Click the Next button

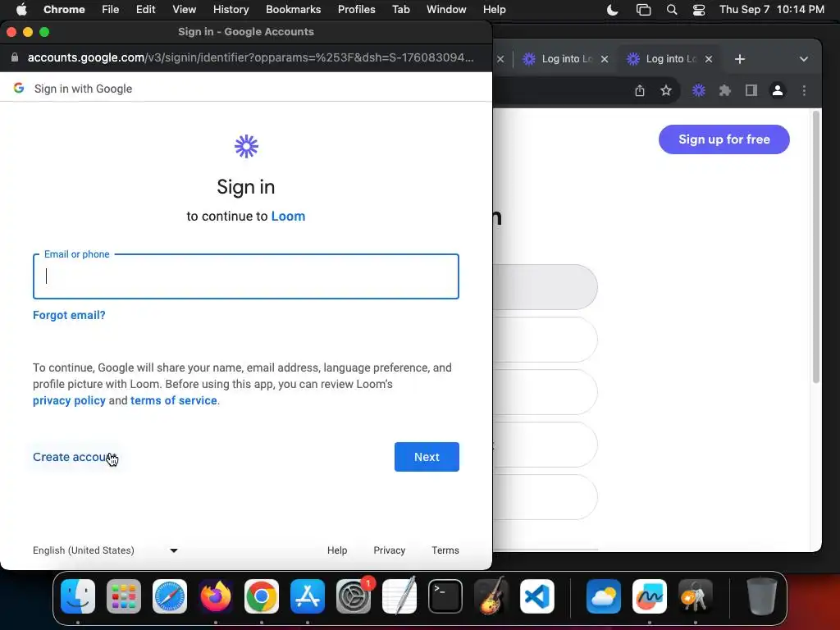(x=427, y=457)
